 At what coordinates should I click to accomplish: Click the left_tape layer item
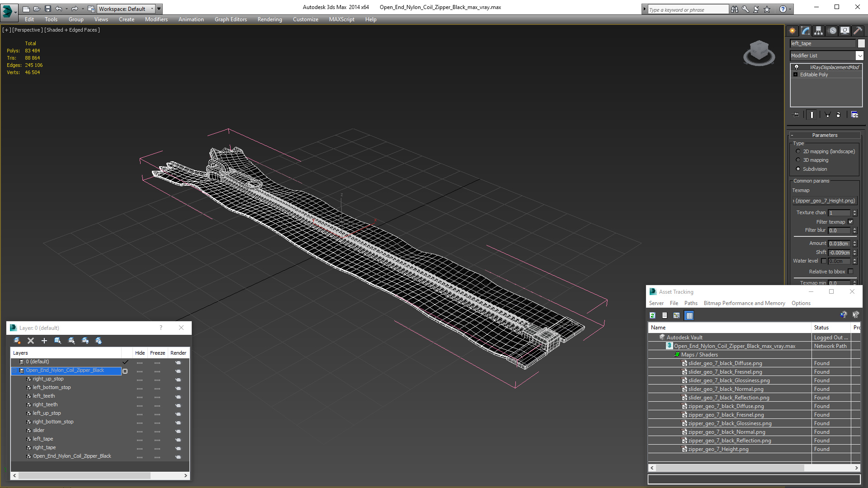[42, 438]
